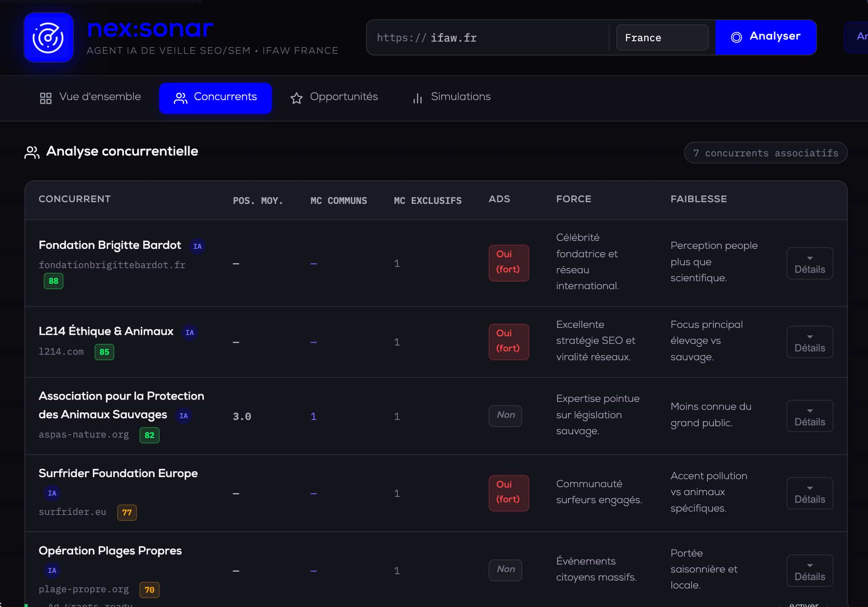The height and width of the screenshot is (607, 868).
Task: Click the 7 concurrents associatifs pill
Action: 765,153
